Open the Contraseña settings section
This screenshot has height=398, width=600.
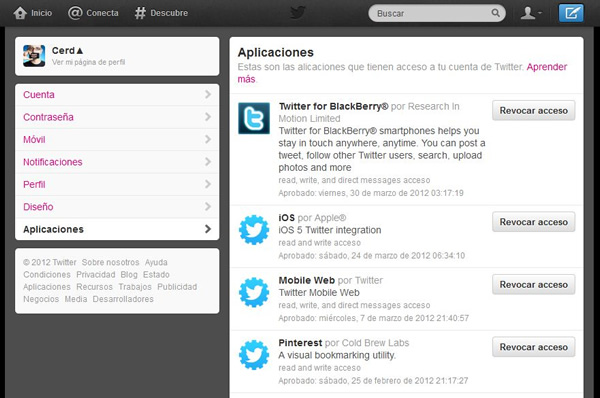click(117, 117)
